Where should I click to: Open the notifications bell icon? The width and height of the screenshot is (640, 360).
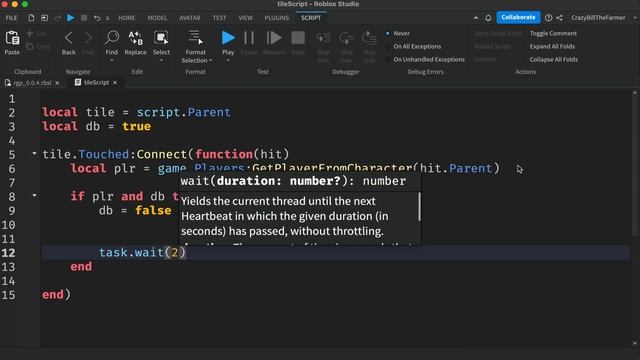pyautogui.click(x=488, y=18)
